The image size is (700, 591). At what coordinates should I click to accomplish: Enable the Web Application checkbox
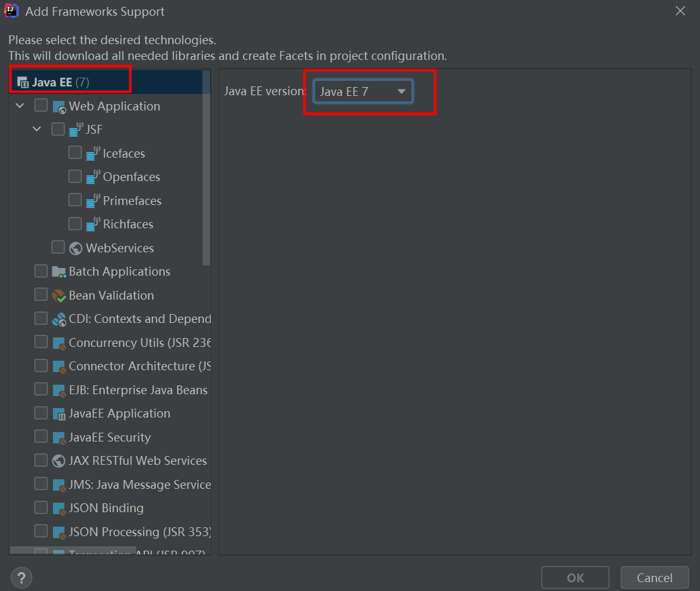41,105
